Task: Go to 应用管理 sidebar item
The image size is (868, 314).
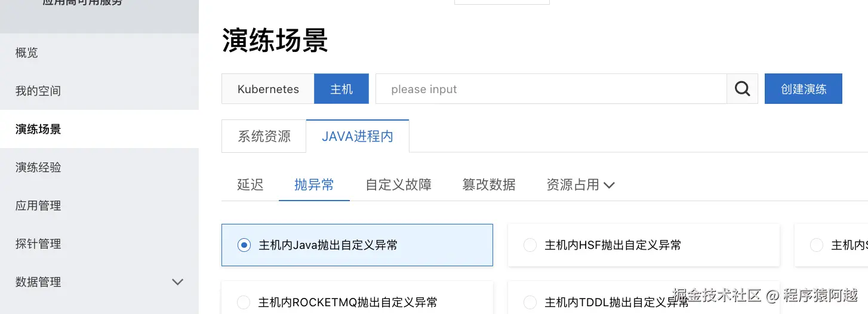Action: [x=38, y=205]
